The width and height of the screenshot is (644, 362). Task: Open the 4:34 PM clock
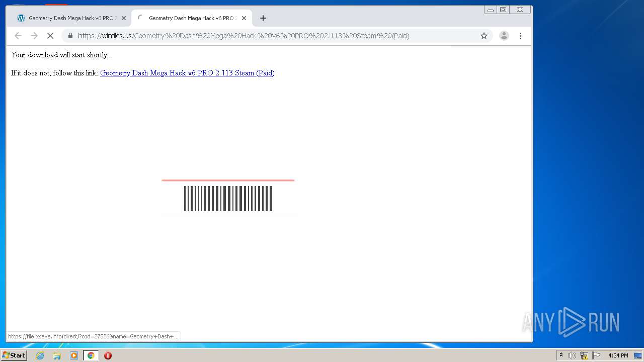pos(618,355)
